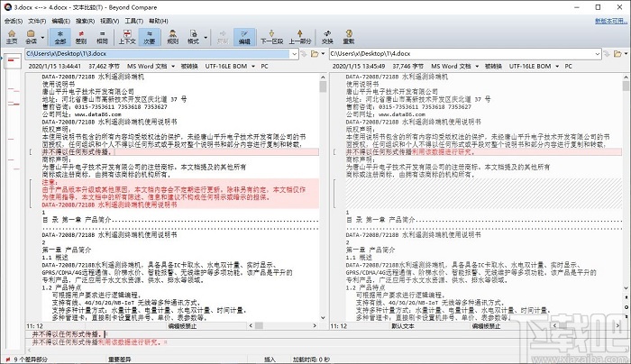Open the 视图(V) menu

click(x=109, y=21)
